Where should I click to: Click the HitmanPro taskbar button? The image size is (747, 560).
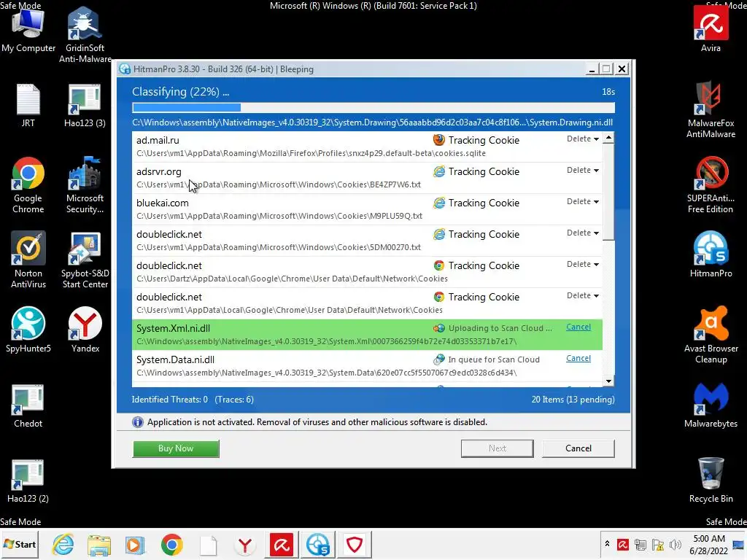[x=318, y=544]
